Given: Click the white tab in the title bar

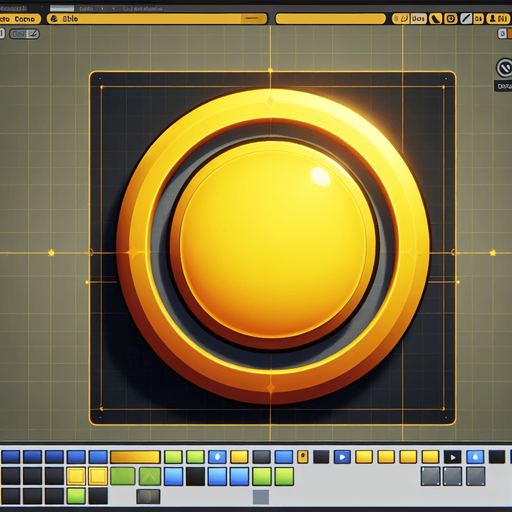Looking at the screenshot, I should [x=62, y=8].
